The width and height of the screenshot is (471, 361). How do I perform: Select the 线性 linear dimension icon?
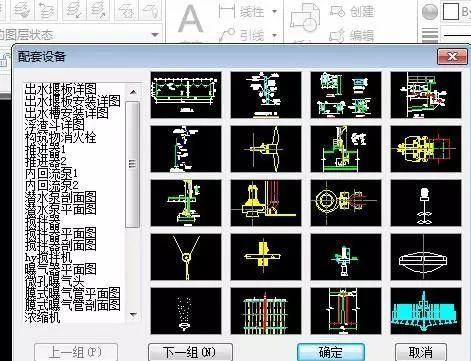[227, 11]
